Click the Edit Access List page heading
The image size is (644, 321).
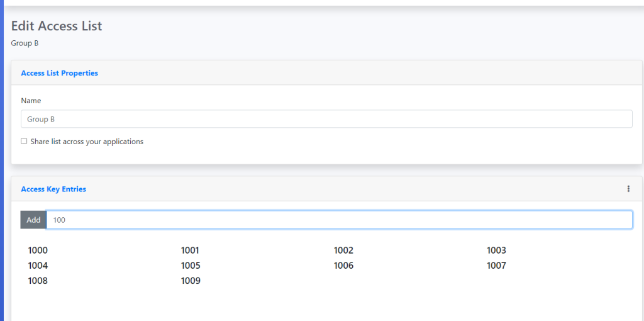57,26
